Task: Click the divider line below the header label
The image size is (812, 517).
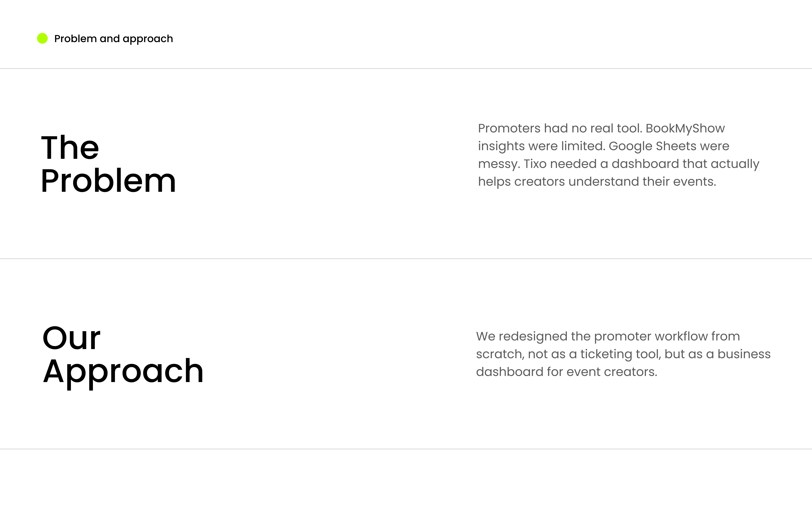Action: click(x=406, y=68)
